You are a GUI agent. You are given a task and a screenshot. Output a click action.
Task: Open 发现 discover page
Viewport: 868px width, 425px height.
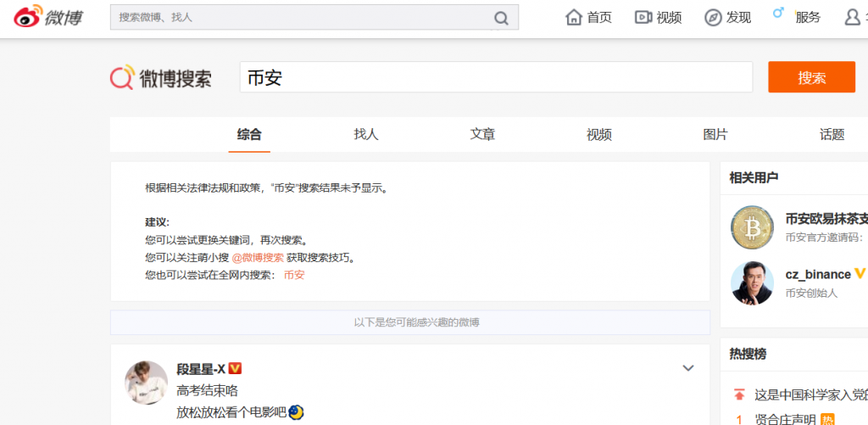tap(727, 18)
